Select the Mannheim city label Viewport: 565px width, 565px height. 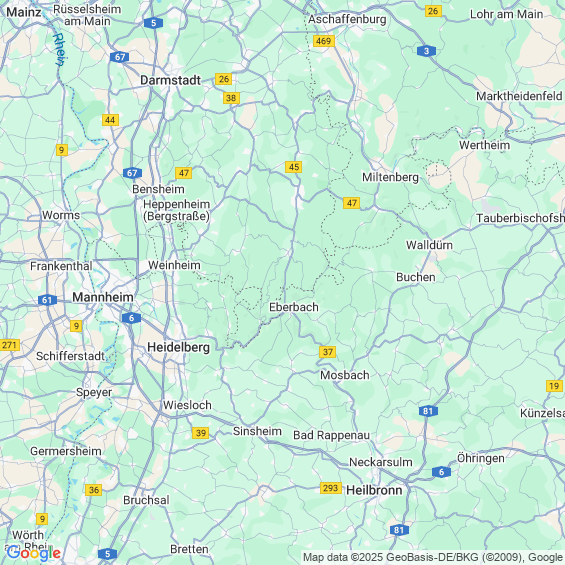click(103, 297)
